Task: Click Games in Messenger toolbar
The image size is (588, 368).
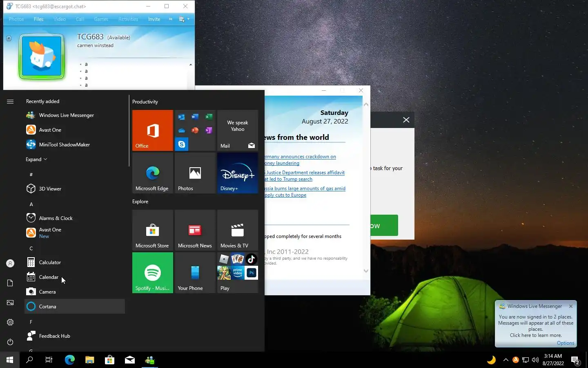Action: 101,19
